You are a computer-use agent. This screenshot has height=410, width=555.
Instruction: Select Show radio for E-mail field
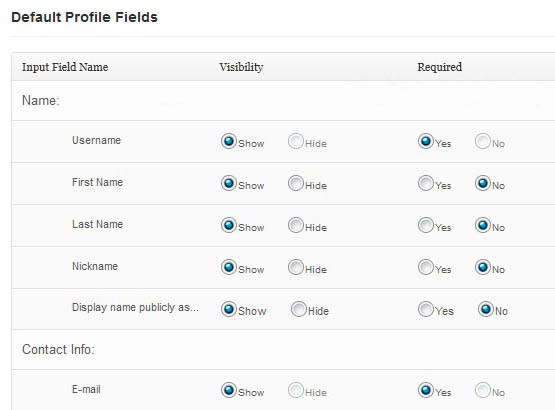pos(229,390)
